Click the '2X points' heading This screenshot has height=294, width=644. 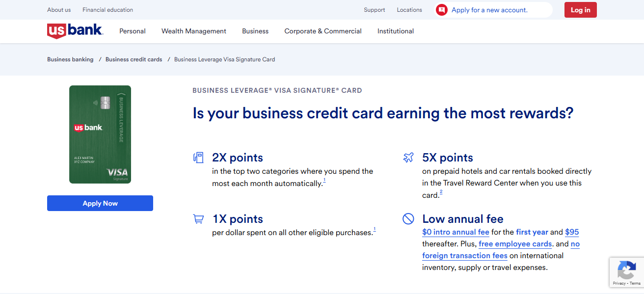pos(238,158)
